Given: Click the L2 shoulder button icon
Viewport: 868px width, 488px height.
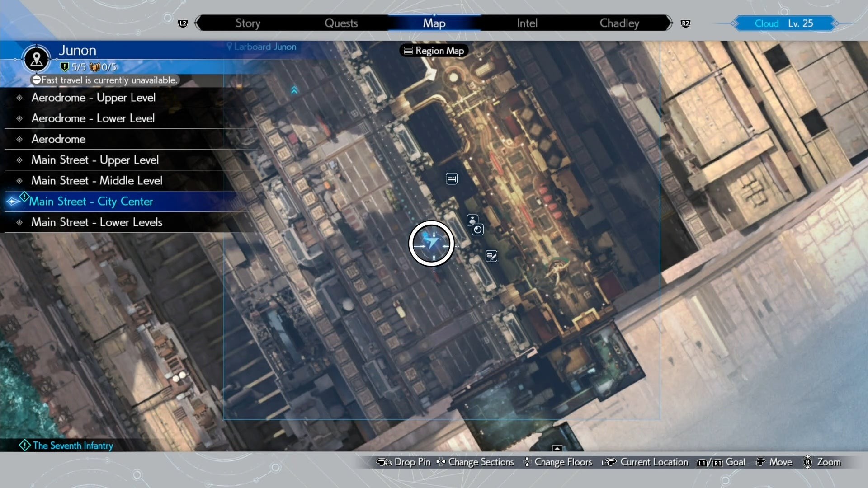Looking at the screenshot, I should pos(183,23).
